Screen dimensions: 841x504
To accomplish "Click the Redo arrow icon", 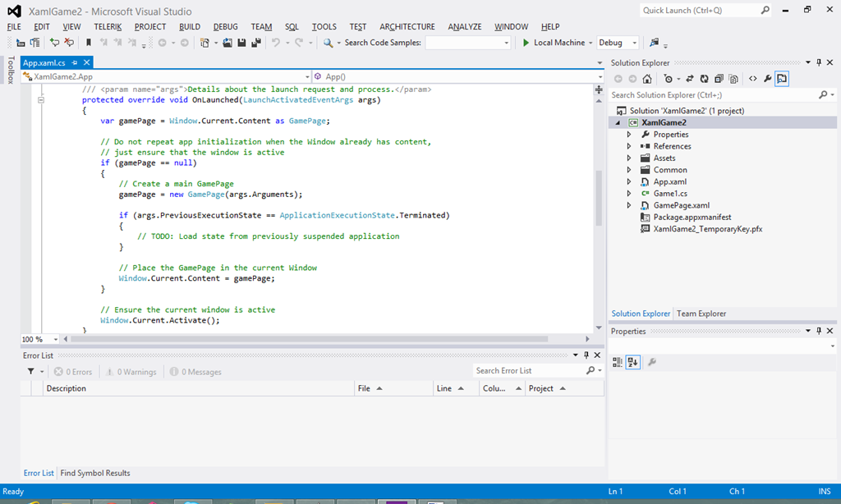I will [299, 43].
